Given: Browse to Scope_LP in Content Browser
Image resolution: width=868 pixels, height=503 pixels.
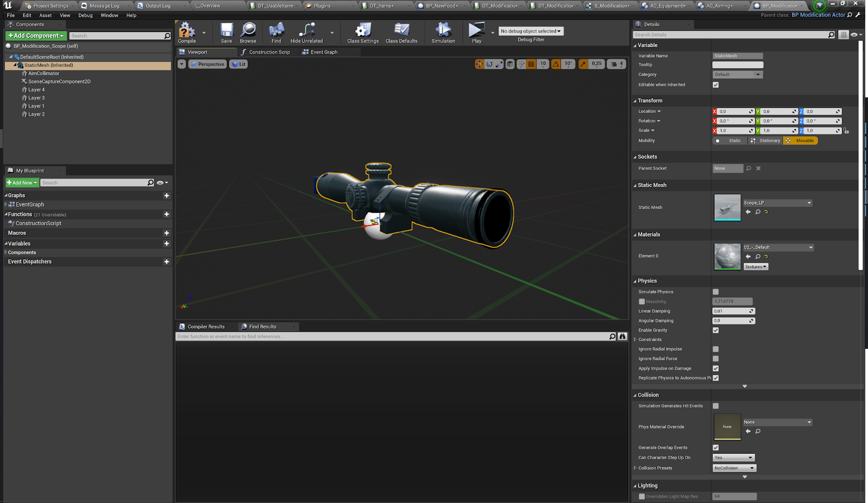Looking at the screenshot, I should (x=758, y=212).
